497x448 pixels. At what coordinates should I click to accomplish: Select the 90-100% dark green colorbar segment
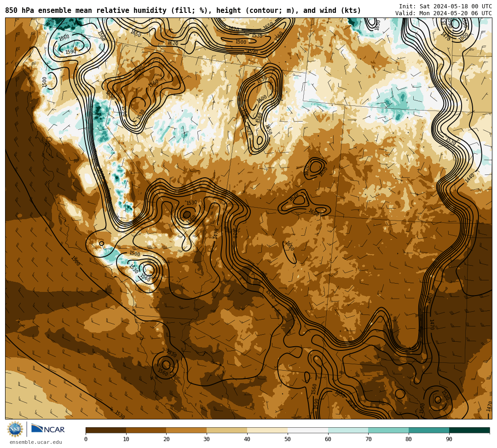click(x=469, y=430)
